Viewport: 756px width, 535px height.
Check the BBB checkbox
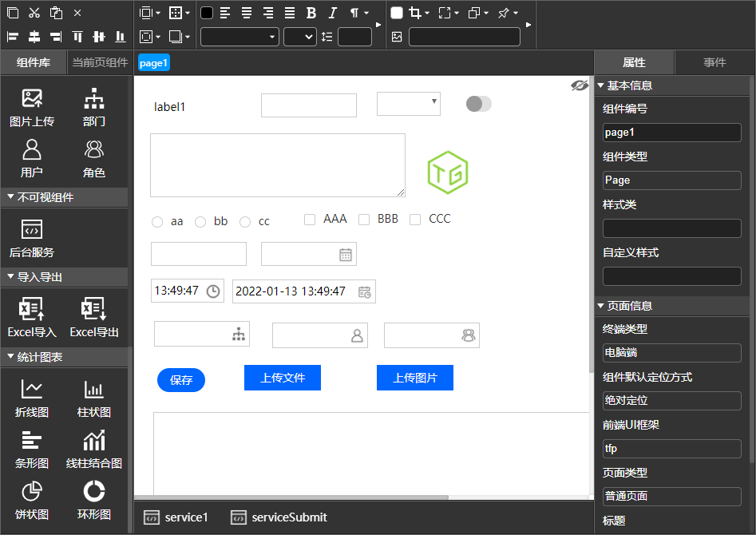click(364, 220)
